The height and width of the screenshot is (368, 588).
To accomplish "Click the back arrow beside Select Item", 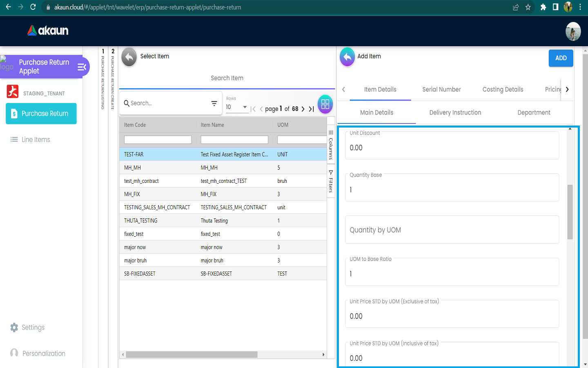I will [x=129, y=57].
